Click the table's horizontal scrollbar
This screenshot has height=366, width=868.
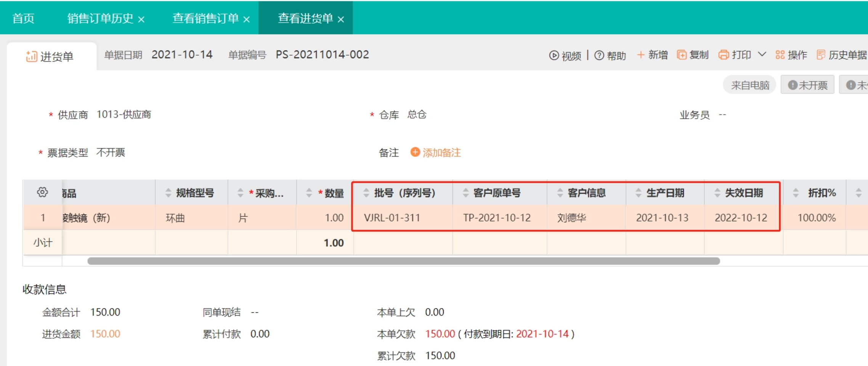click(403, 261)
